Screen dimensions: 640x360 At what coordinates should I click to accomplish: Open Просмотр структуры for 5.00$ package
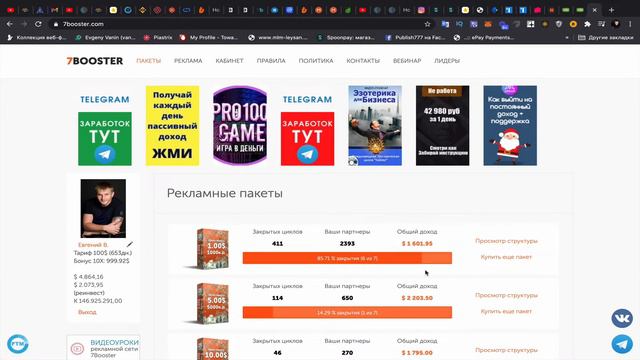(x=506, y=295)
